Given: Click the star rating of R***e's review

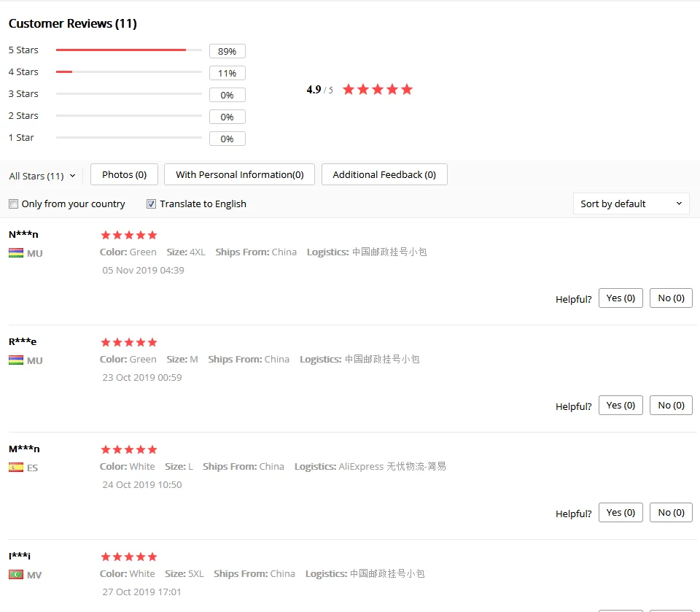Looking at the screenshot, I should click(x=129, y=342).
